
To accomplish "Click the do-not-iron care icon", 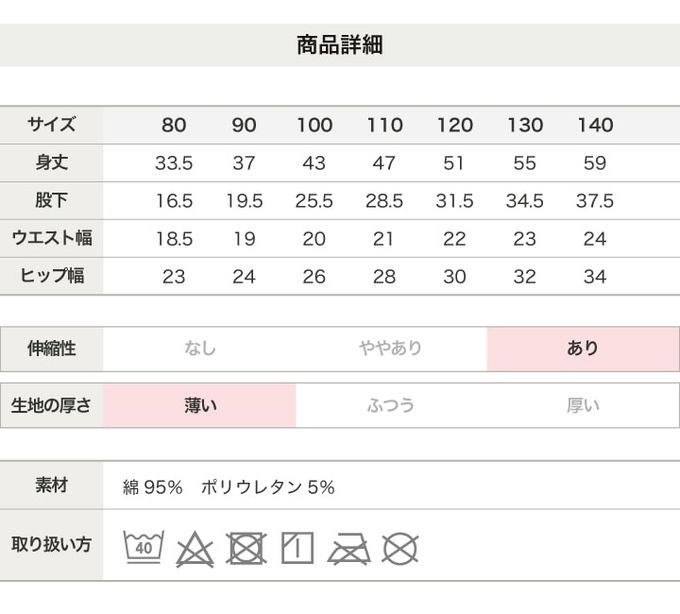I will (x=349, y=548).
